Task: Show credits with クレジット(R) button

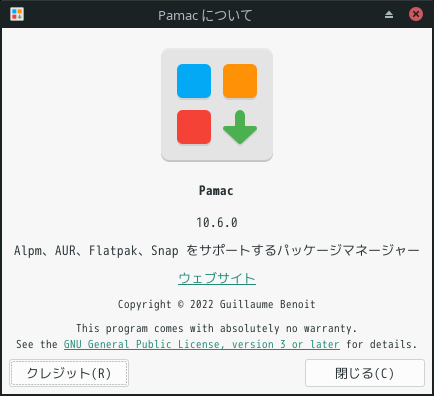Action: [69, 373]
